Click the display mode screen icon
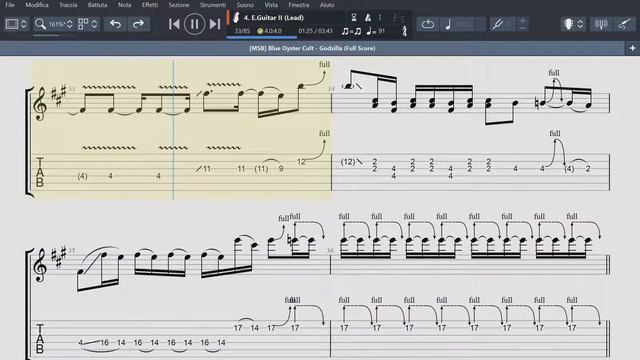640x360 pixels. [x=11, y=24]
